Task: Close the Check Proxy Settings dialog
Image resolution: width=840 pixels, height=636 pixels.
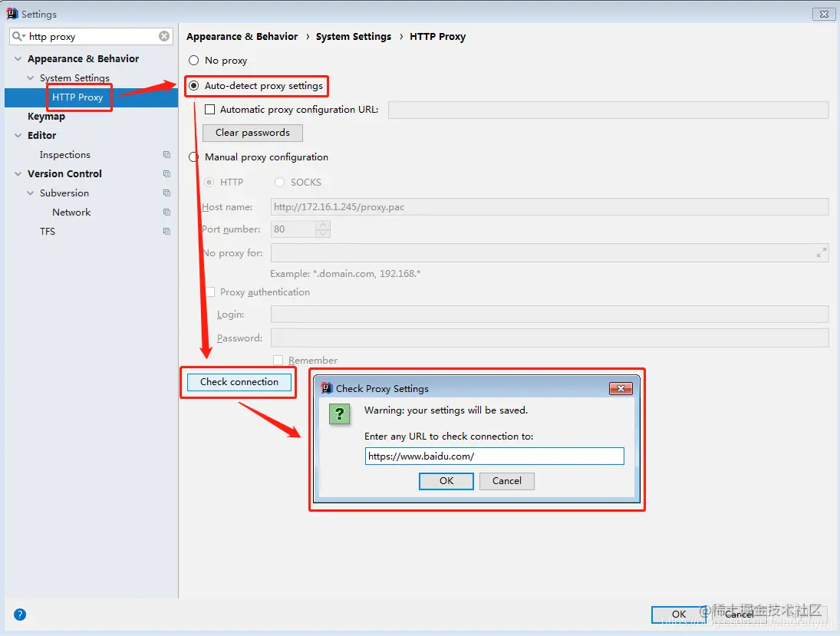Action: click(x=621, y=388)
